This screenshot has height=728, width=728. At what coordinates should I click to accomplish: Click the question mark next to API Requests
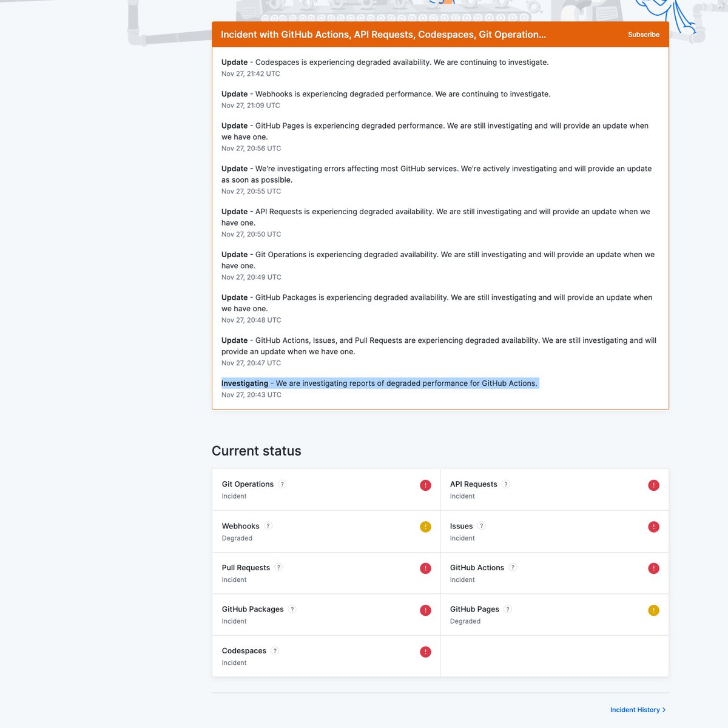click(506, 484)
